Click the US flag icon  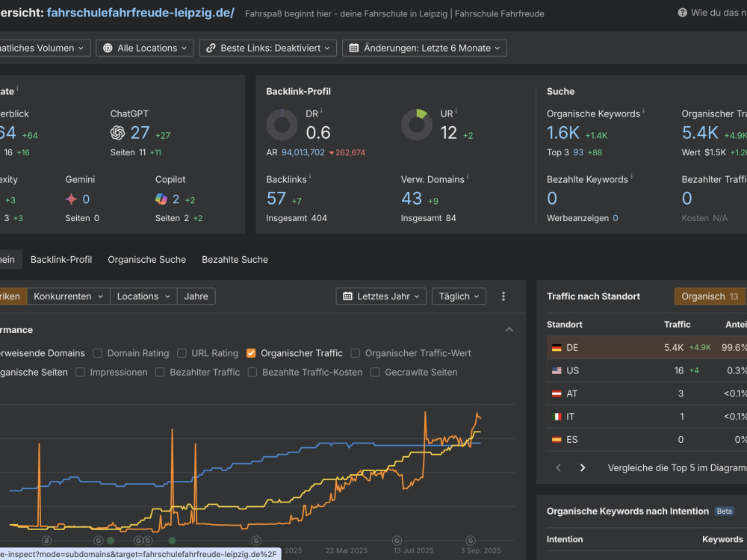pos(557,370)
